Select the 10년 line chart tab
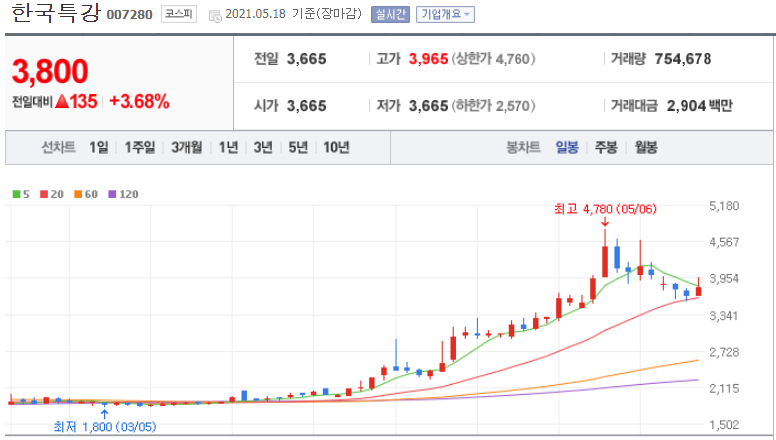Screen dimensions: 776x440 coord(336,147)
